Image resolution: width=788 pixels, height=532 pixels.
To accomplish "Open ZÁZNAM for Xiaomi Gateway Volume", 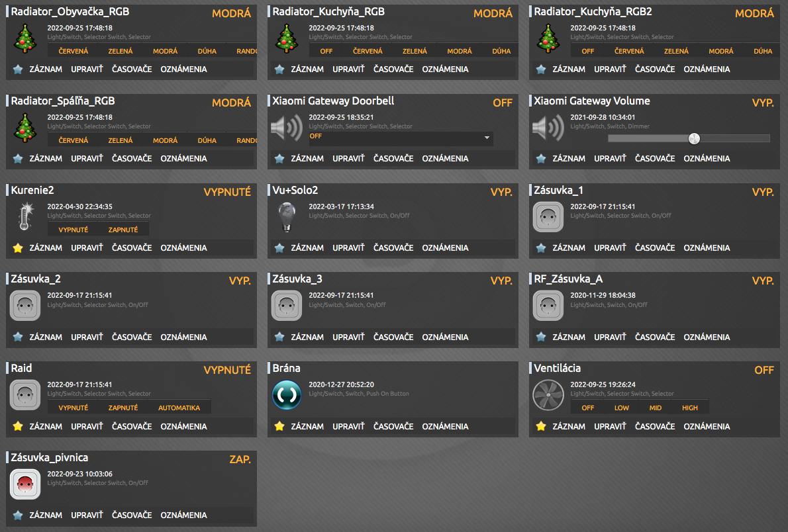I will [x=569, y=159].
